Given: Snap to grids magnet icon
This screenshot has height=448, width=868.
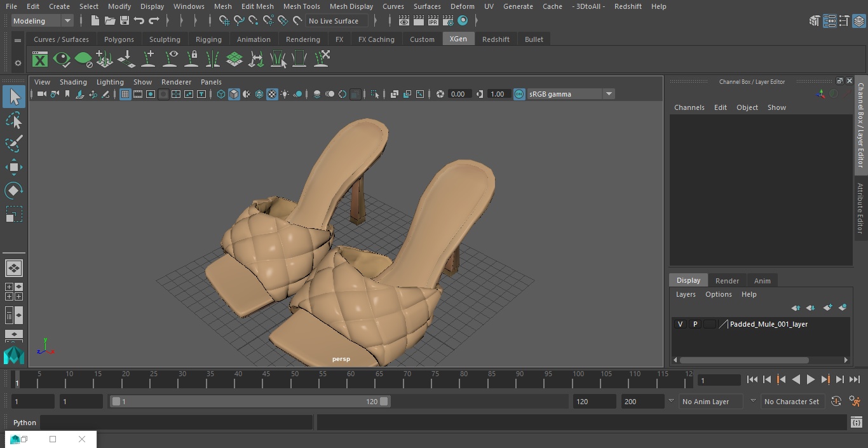Looking at the screenshot, I should click(x=224, y=21).
